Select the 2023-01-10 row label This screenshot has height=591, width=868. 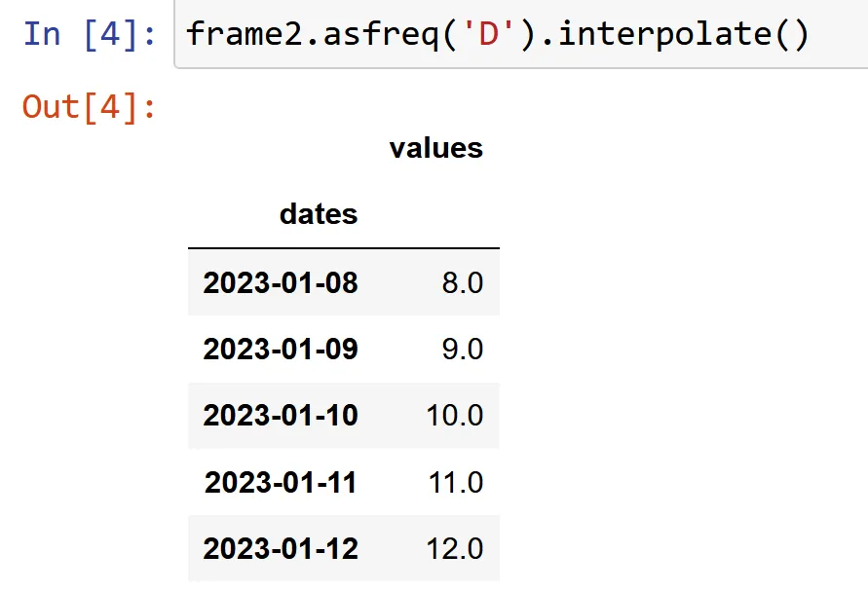click(281, 416)
